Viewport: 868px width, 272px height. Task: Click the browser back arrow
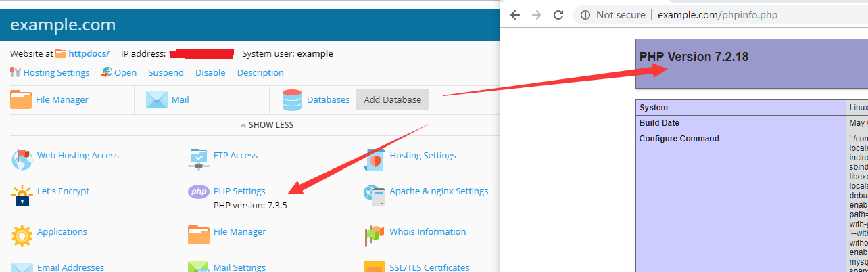point(515,15)
